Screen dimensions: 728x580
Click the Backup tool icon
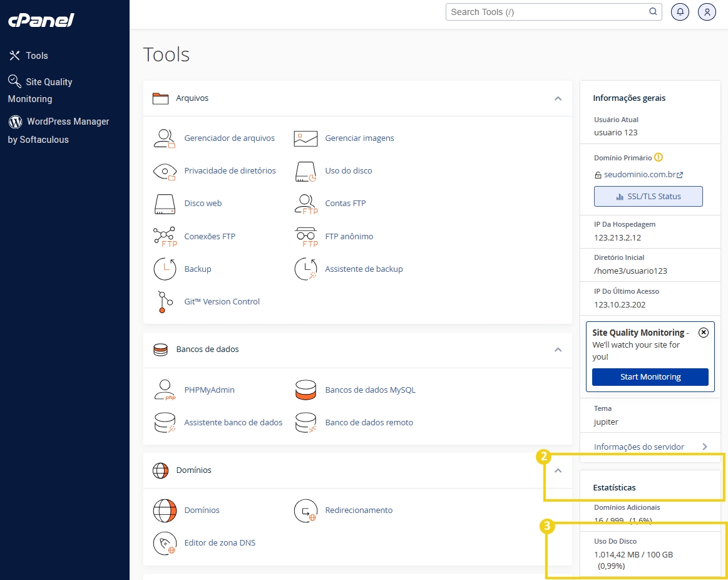tap(165, 269)
